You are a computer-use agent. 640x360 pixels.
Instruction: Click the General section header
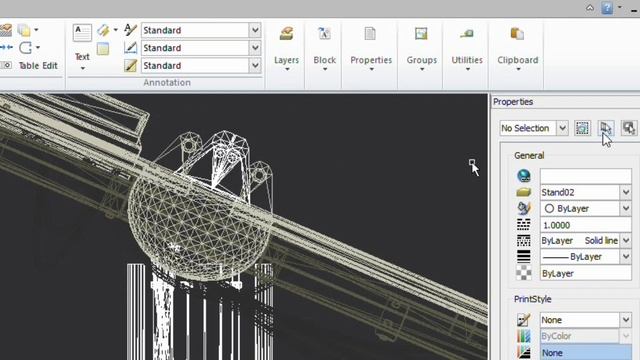pyautogui.click(x=529, y=156)
